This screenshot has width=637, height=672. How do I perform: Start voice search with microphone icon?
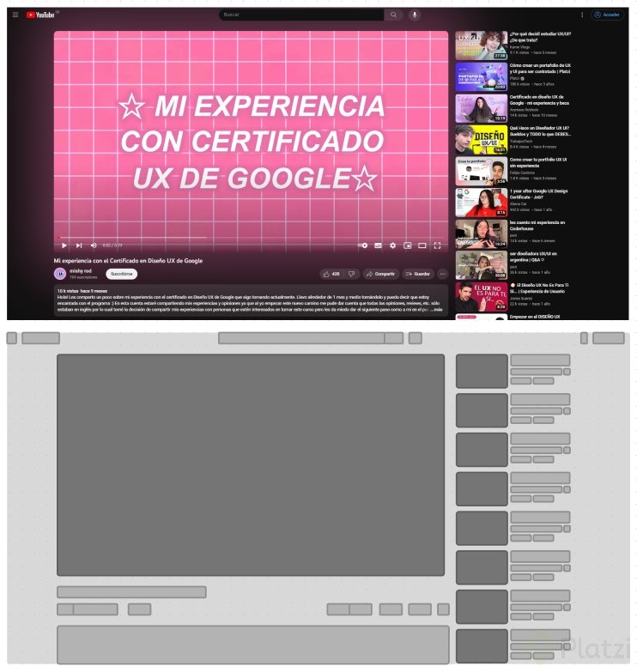point(415,15)
